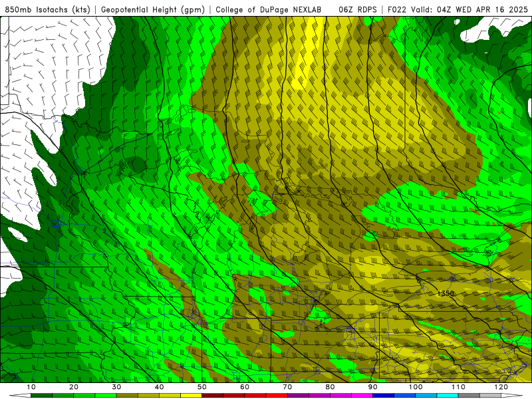Click the '60' label on the color scale

[245, 387]
